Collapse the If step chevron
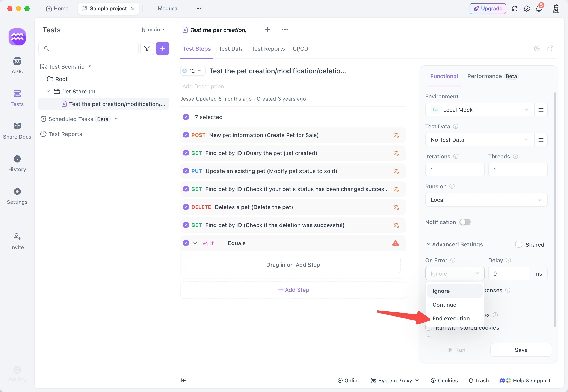The width and height of the screenshot is (568, 392). pyautogui.click(x=195, y=243)
